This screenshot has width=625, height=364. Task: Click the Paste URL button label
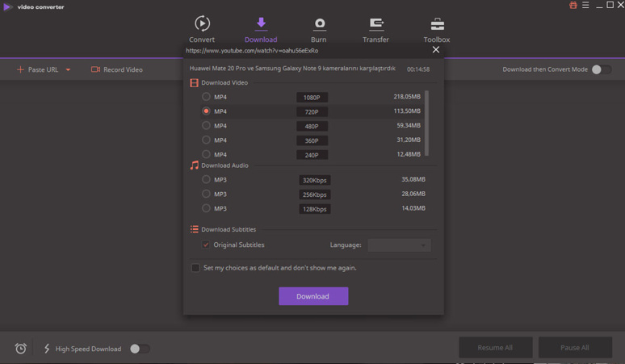(x=43, y=69)
